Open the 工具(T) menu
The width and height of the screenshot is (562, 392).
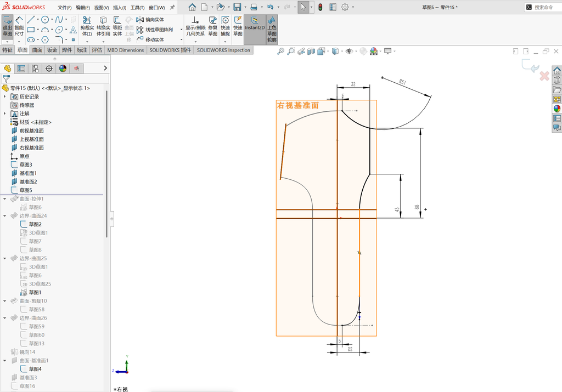click(x=137, y=8)
